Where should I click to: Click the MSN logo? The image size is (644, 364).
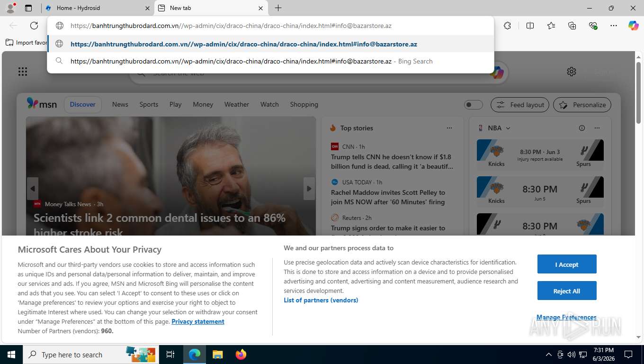[x=42, y=104]
